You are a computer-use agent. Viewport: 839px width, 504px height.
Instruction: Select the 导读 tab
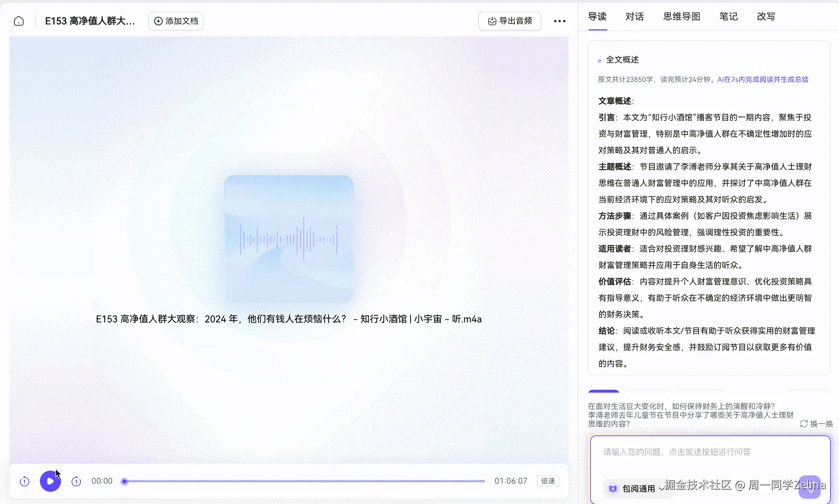point(597,16)
